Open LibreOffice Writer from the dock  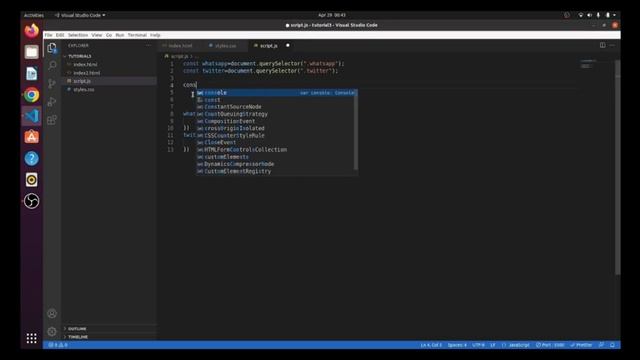click(31, 73)
